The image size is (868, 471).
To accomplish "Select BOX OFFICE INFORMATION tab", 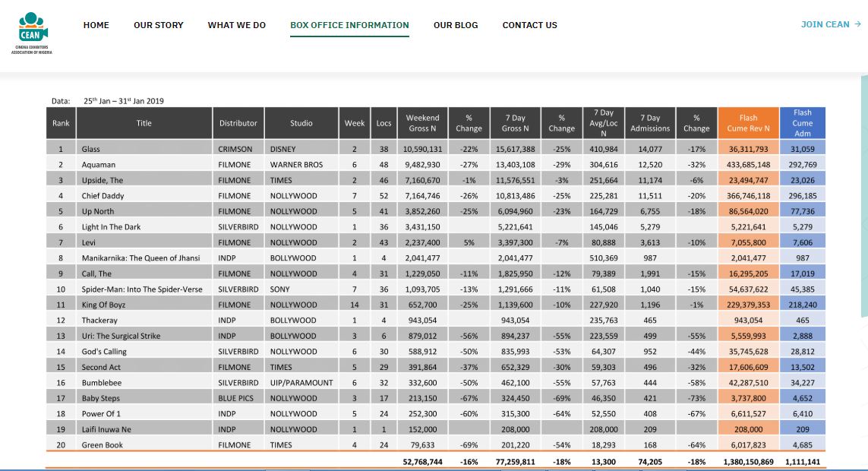I will [x=349, y=25].
